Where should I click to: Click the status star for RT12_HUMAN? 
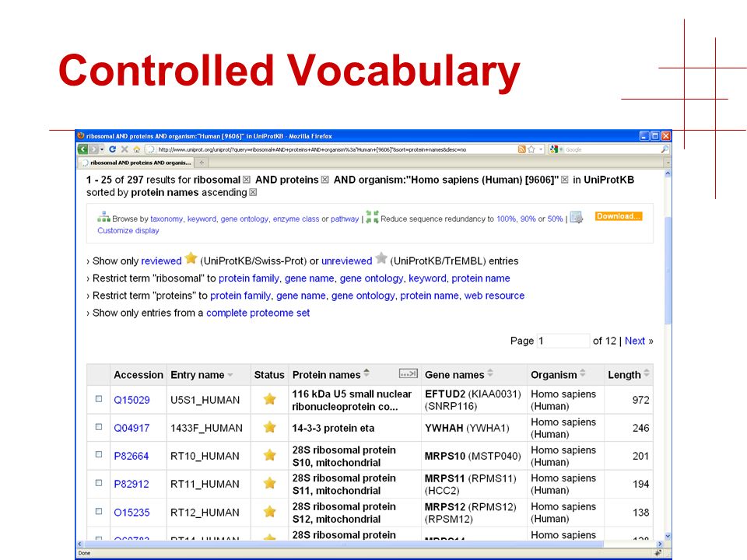[x=270, y=512]
